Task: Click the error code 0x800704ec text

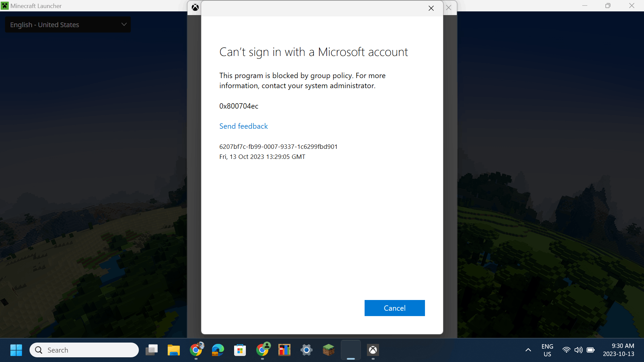Action: [x=239, y=106]
